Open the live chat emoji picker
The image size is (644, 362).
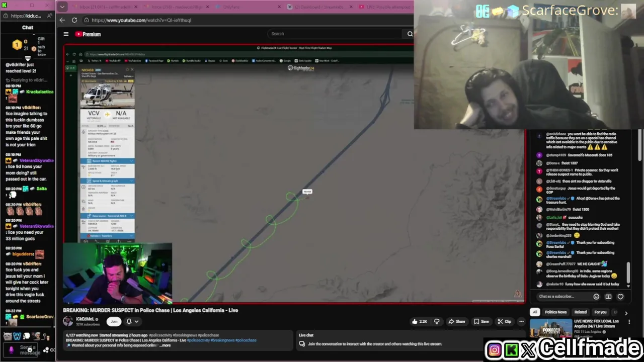coord(596,297)
